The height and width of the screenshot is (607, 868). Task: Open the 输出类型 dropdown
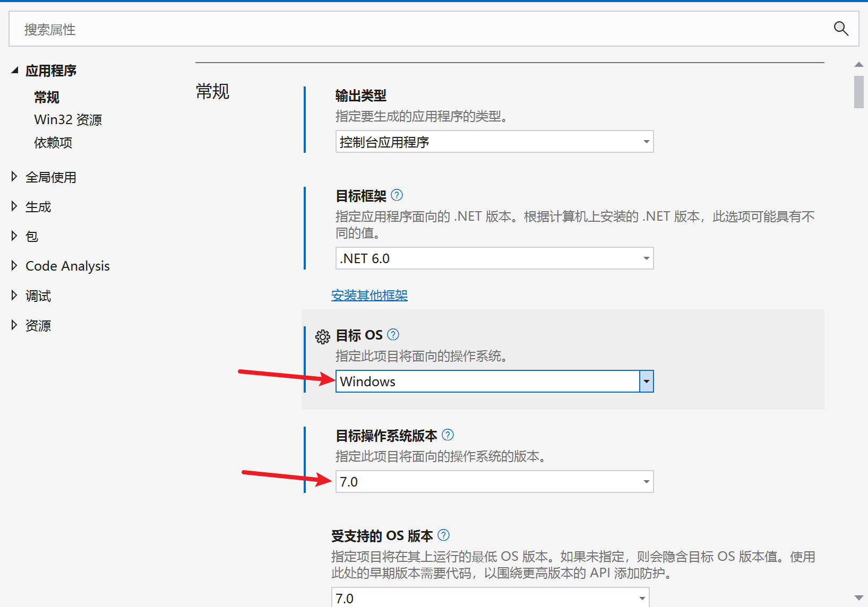(494, 142)
